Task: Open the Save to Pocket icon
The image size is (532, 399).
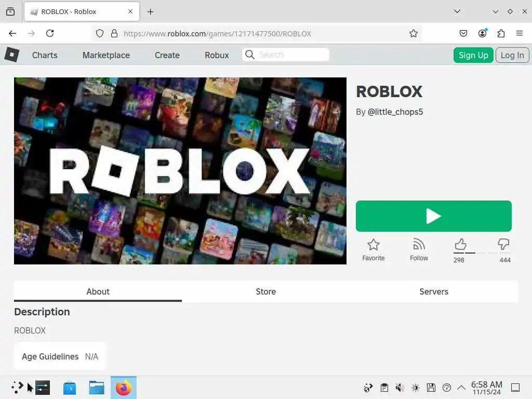Action: (463, 33)
